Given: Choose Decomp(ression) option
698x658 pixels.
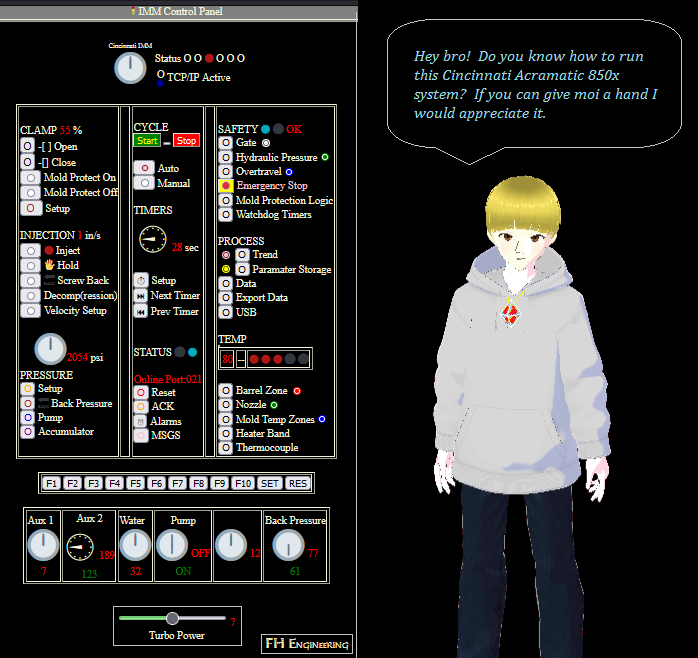Looking at the screenshot, I should pyautogui.click(x=31, y=296).
